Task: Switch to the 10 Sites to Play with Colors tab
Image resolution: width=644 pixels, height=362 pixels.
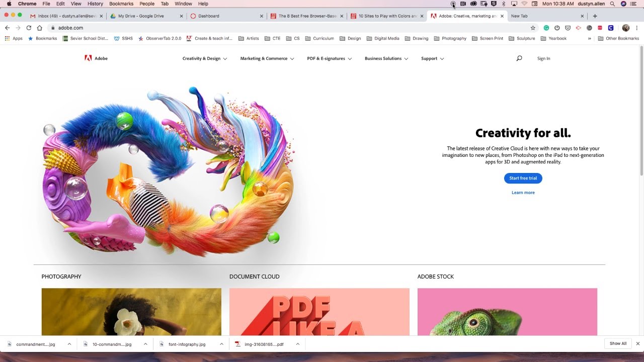Action: (x=386, y=16)
